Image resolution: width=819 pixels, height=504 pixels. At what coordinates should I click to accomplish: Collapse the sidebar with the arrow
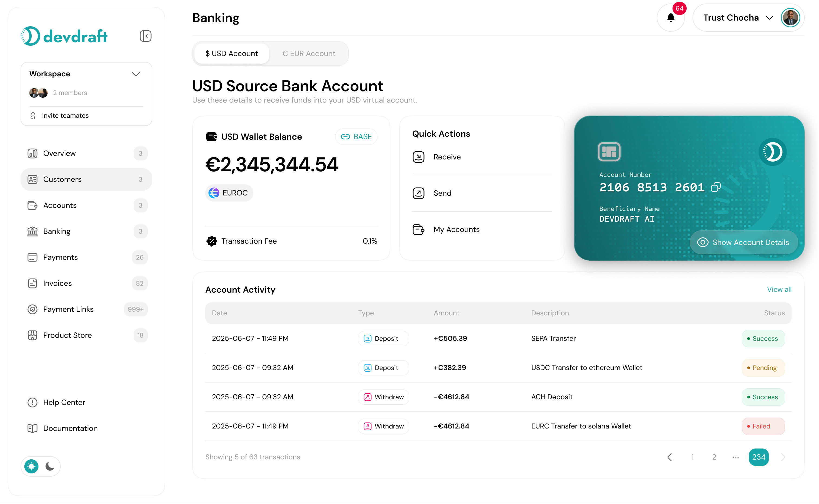(x=145, y=36)
